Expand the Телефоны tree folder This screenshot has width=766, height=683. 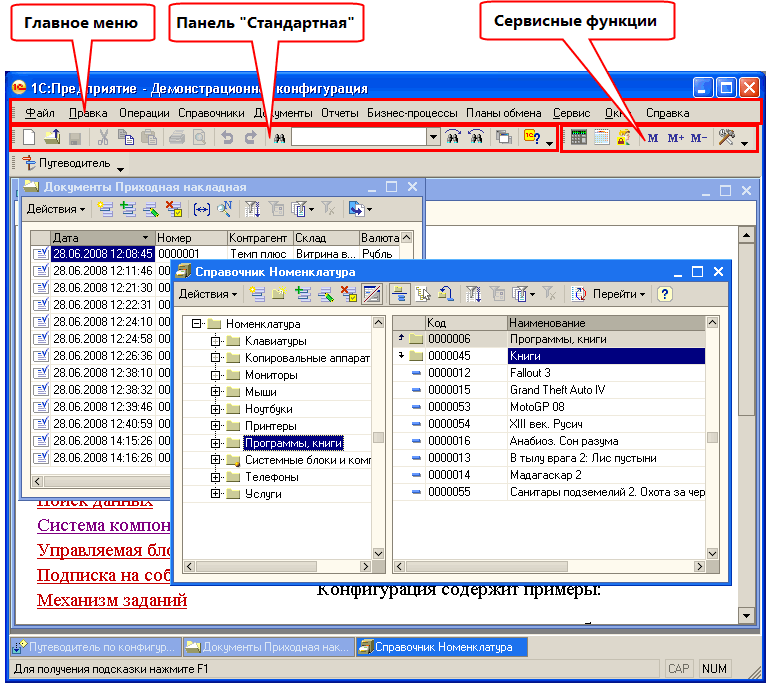click(x=215, y=477)
